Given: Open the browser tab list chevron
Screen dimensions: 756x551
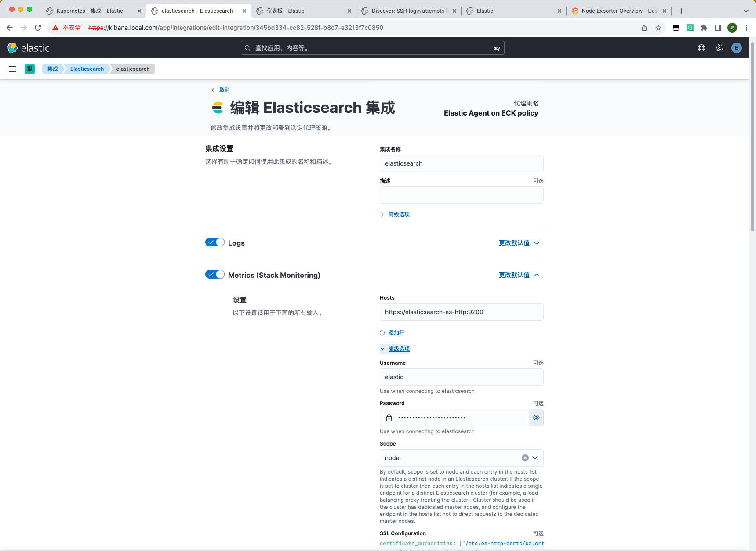Looking at the screenshot, I should pos(746,11).
